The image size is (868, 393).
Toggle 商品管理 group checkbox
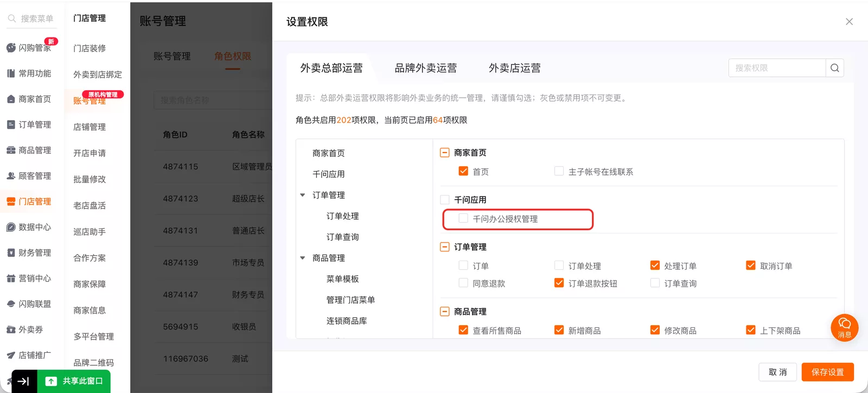point(445,312)
